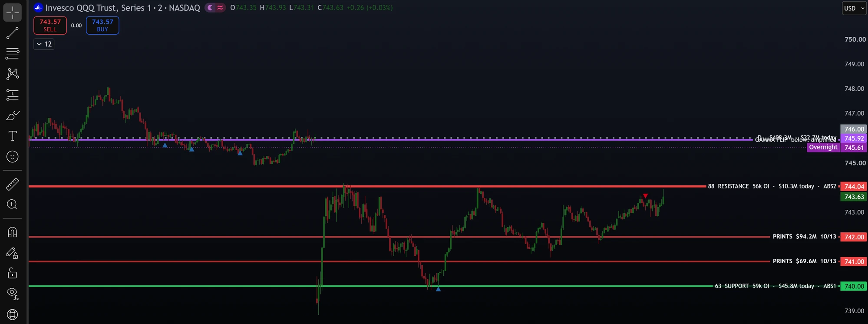This screenshot has width=868, height=324.
Task: Click the globe icon in left toolbar
Action: (12, 314)
